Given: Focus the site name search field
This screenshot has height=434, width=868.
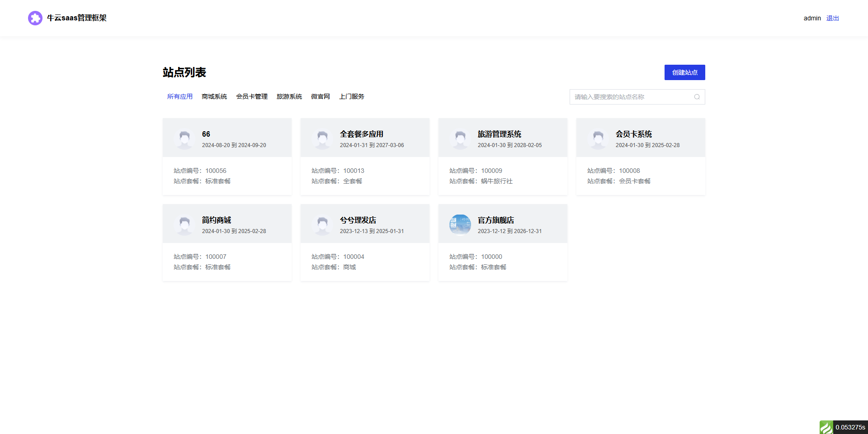Looking at the screenshot, I should click(x=631, y=97).
